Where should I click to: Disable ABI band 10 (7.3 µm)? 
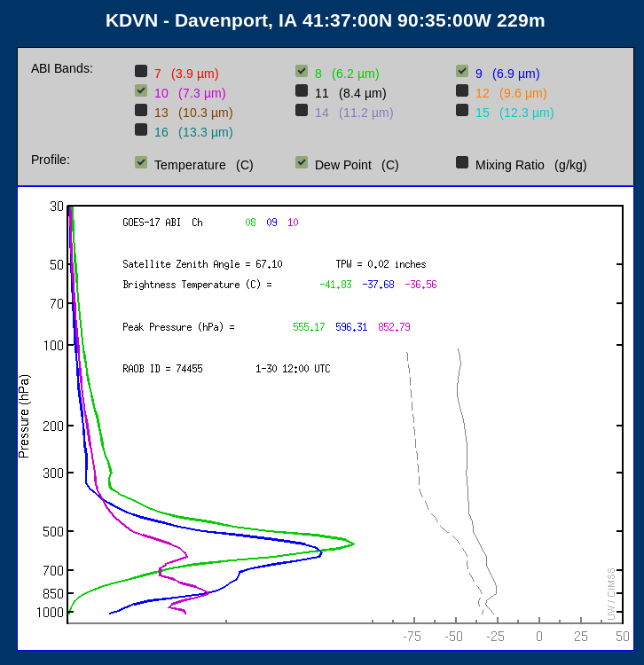pyautogui.click(x=141, y=90)
